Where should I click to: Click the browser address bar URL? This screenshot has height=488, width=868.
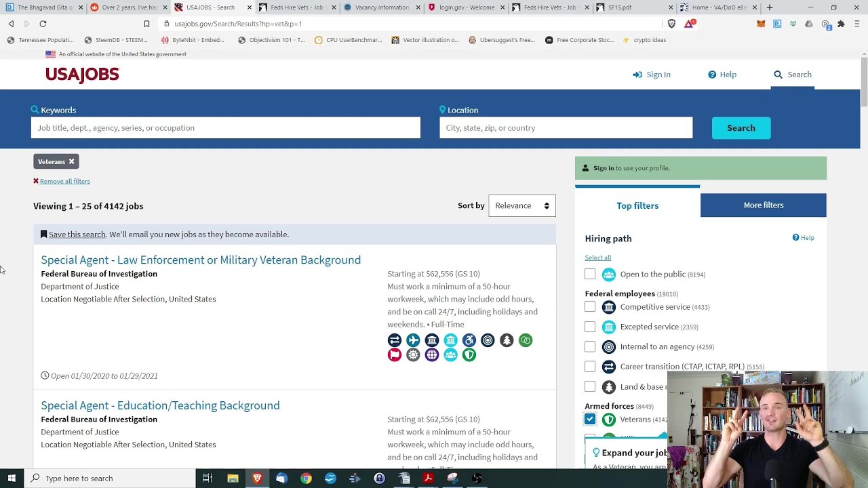[238, 24]
